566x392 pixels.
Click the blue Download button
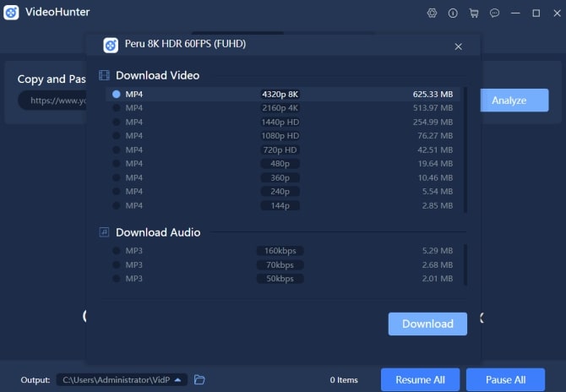tap(427, 324)
